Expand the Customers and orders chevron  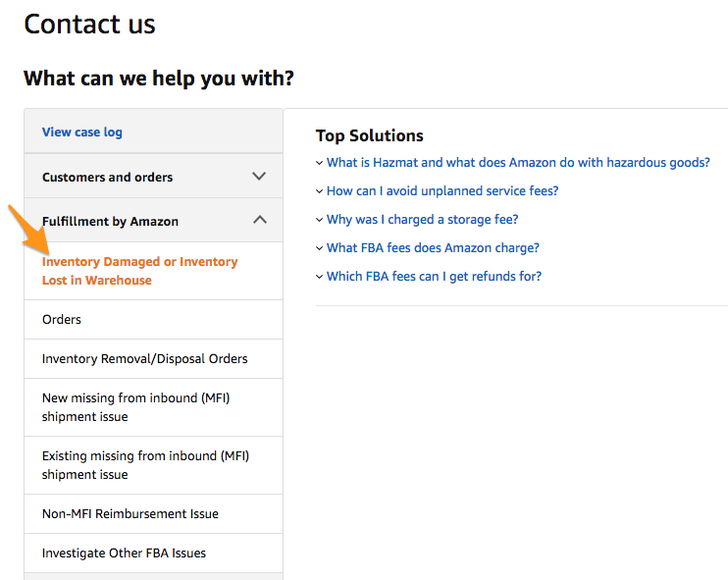[259, 177]
